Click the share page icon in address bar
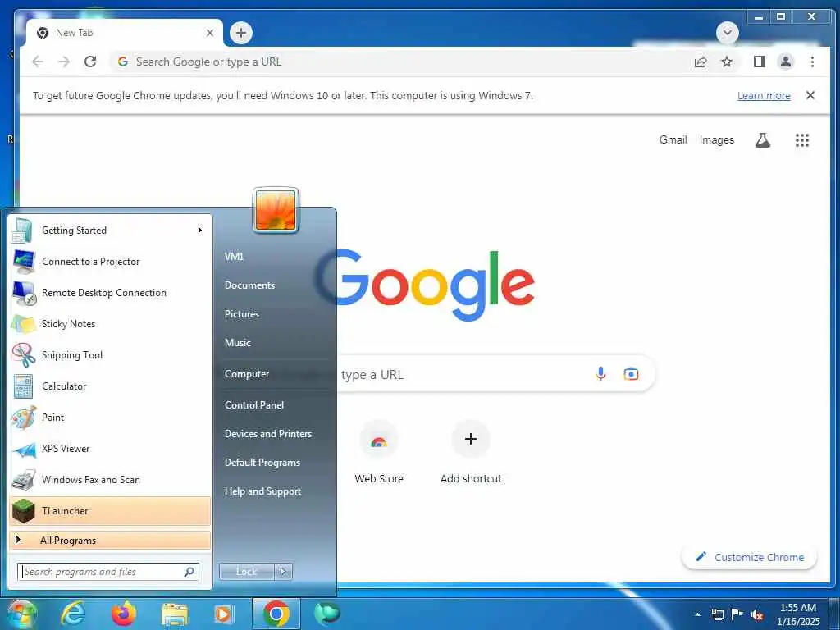The image size is (840, 630). (701, 62)
